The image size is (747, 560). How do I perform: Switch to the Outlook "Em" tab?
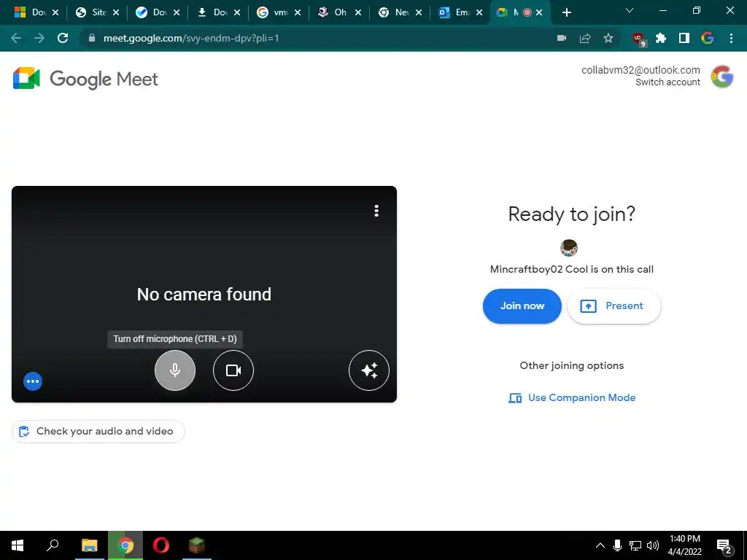click(454, 12)
